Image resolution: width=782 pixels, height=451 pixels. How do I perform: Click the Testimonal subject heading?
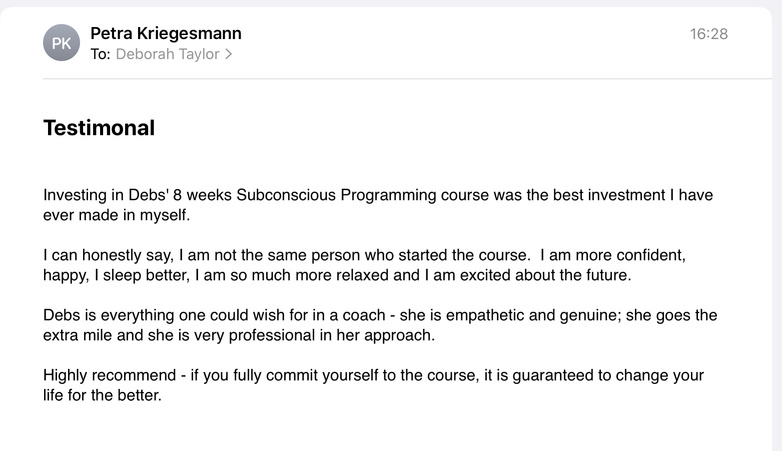tap(99, 128)
